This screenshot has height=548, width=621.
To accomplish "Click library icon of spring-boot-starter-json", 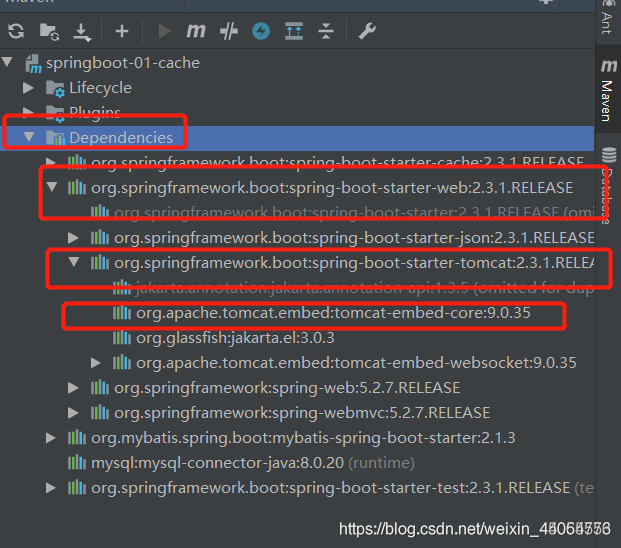I will click(x=99, y=238).
